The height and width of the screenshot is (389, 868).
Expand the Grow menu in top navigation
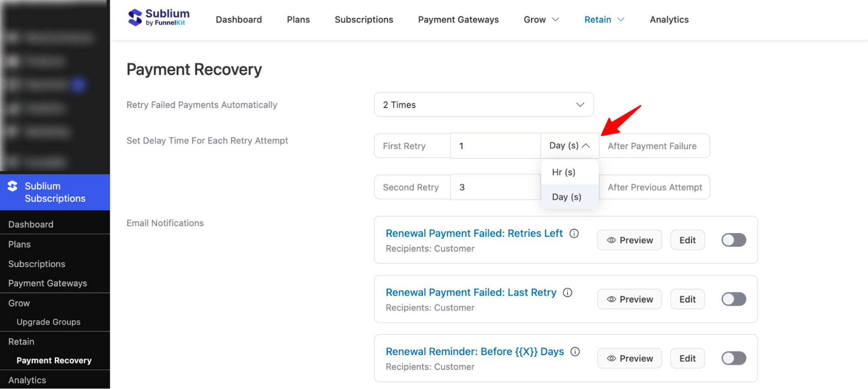point(541,20)
